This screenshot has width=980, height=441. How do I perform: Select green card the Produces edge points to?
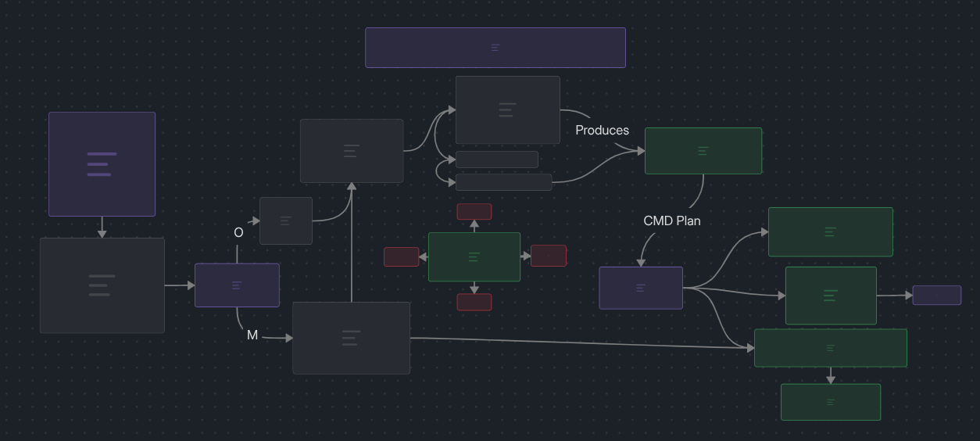703,151
